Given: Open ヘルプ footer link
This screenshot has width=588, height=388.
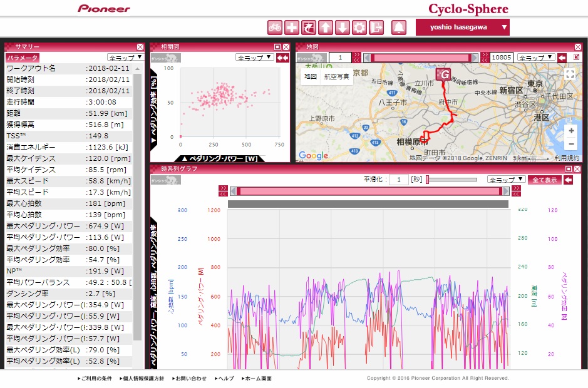Looking at the screenshot, I should (224, 378).
